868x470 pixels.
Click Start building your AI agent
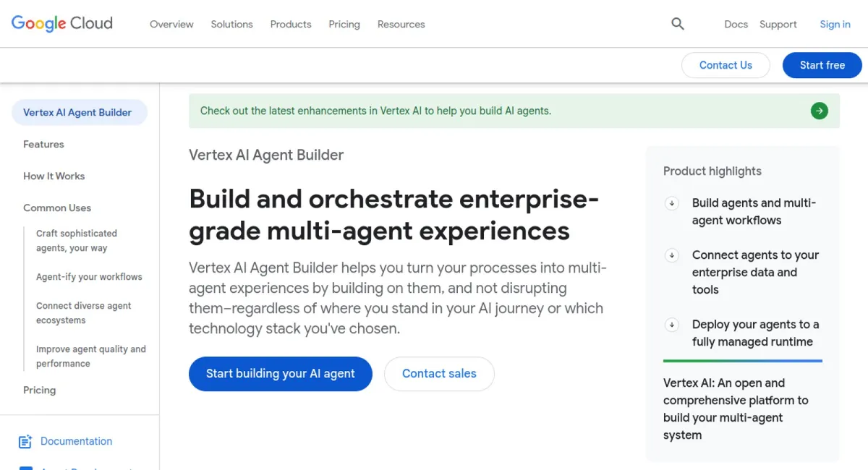pyautogui.click(x=281, y=374)
